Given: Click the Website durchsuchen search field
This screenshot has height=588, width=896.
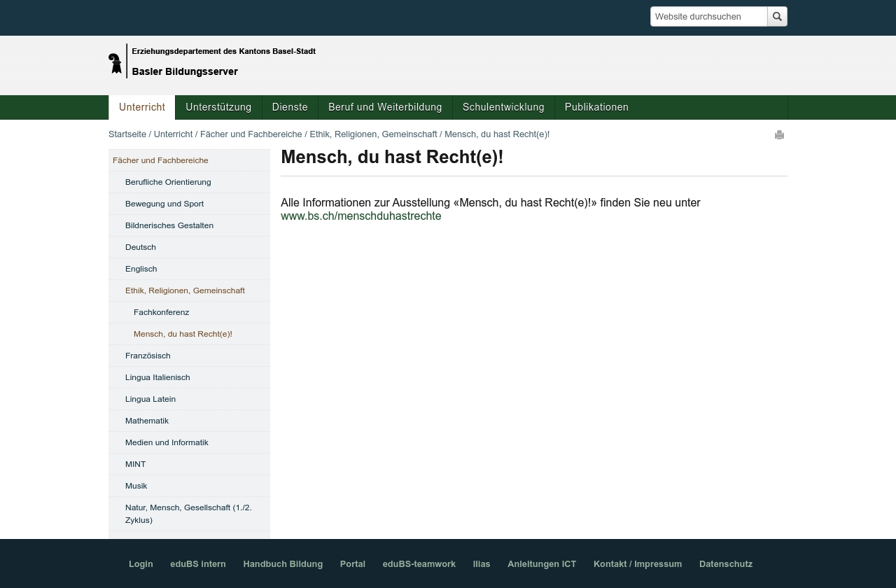Looking at the screenshot, I should (x=708, y=16).
